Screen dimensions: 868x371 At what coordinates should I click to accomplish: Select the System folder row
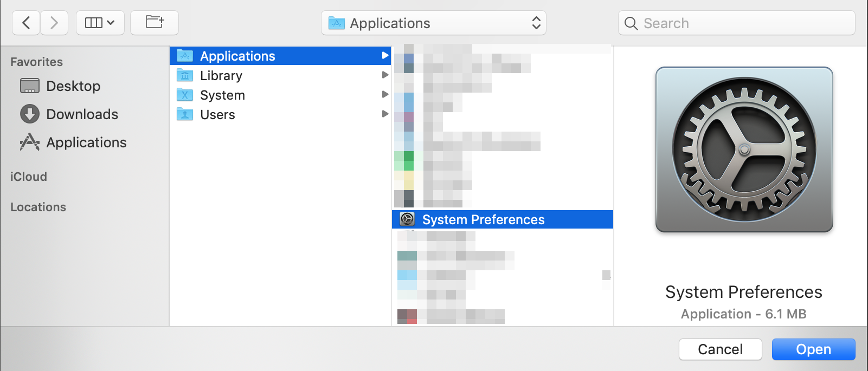point(280,95)
